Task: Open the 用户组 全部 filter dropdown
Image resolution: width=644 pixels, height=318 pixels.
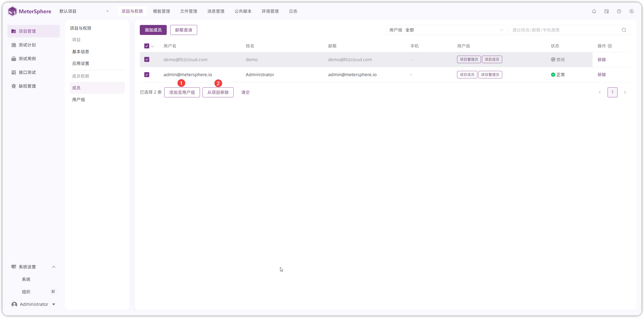Action: (446, 30)
